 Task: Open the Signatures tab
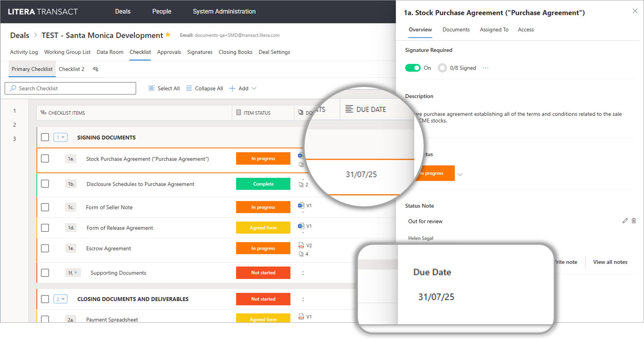click(200, 52)
